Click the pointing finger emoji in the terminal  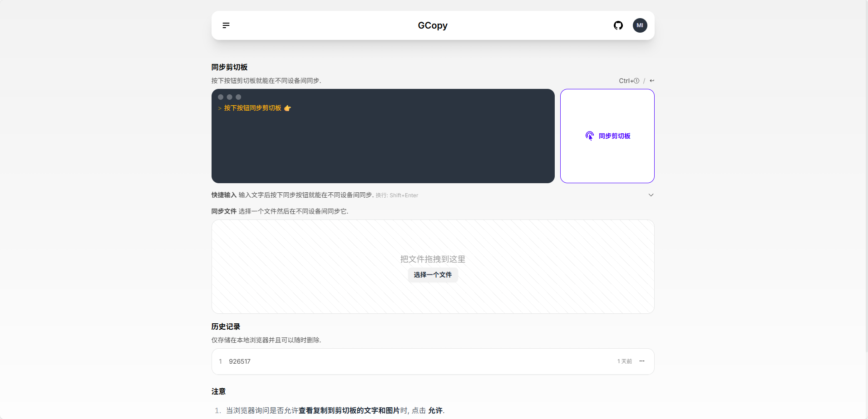coord(288,108)
